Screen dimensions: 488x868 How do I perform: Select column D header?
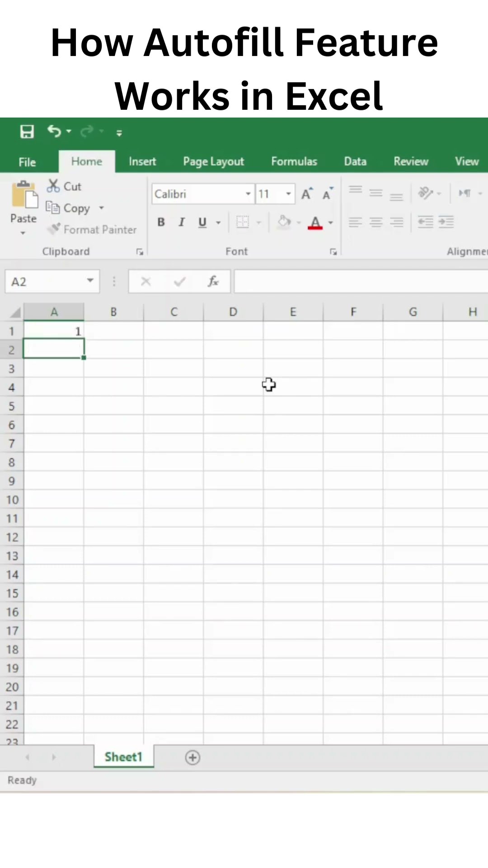[x=233, y=312]
